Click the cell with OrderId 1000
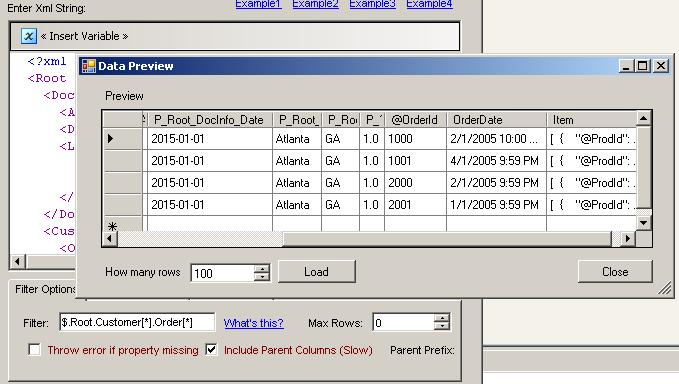Viewport: 679px width, 384px height. point(415,139)
